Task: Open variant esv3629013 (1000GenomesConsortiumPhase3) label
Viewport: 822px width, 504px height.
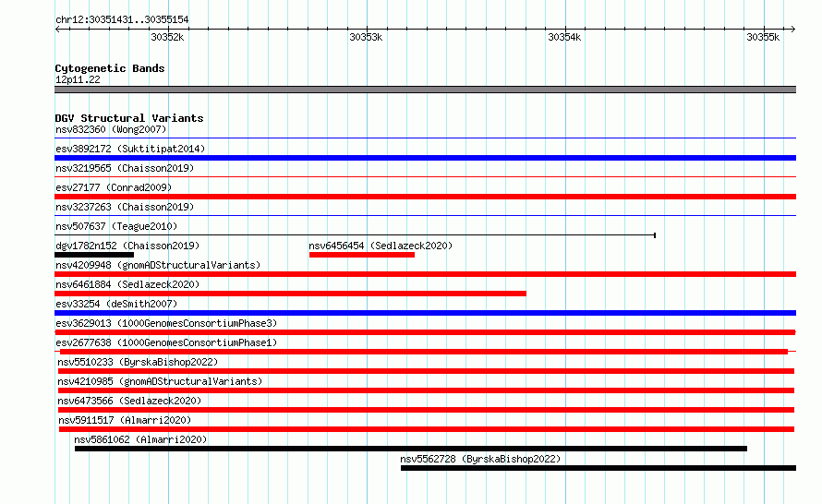Action: point(166,323)
